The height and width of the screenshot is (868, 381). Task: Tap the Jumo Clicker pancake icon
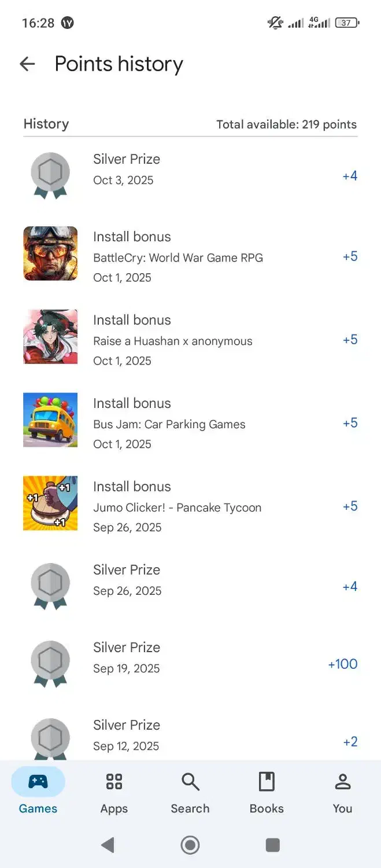[50, 503]
